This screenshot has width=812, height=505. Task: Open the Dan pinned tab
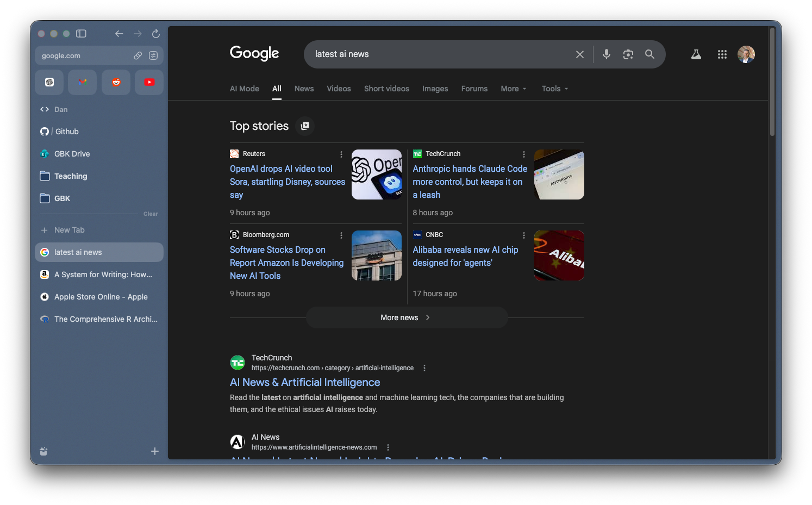point(99,109)
